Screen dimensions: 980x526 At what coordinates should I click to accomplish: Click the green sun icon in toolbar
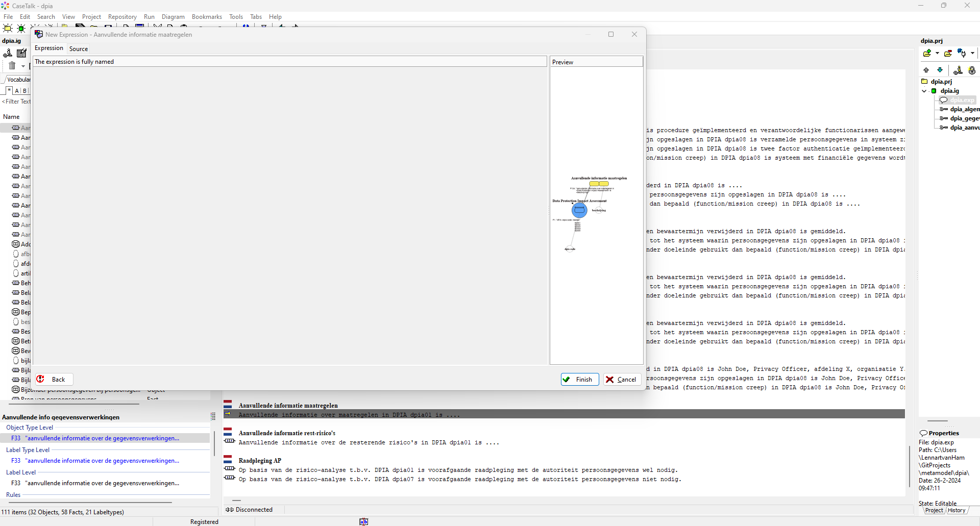click(x=21, y=29)
